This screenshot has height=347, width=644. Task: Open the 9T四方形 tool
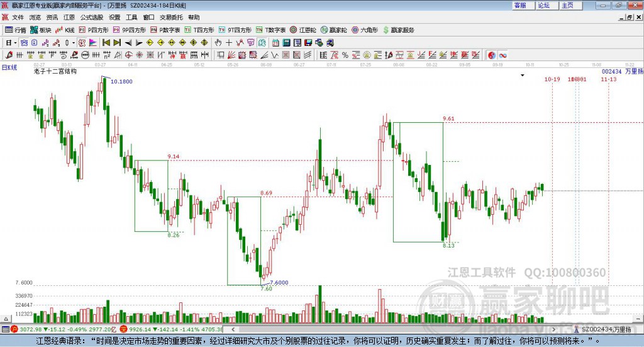coord(235,30)
